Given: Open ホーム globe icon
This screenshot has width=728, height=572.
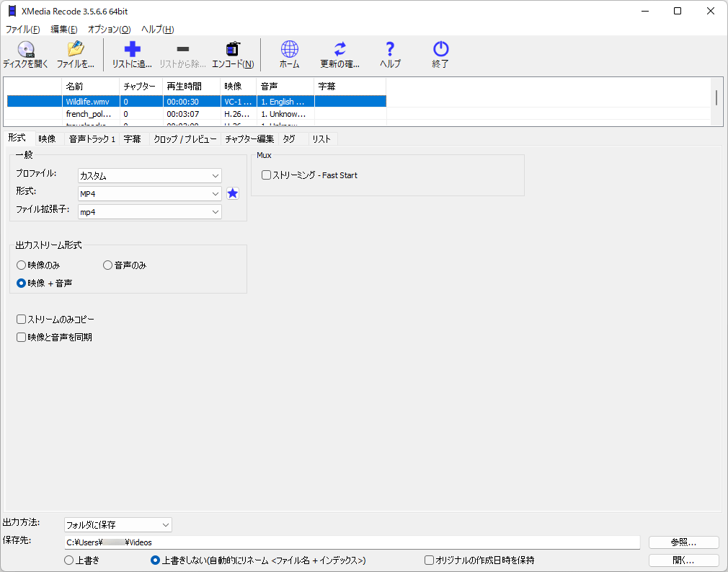Looking at the screenshot, I should (289, 55).
